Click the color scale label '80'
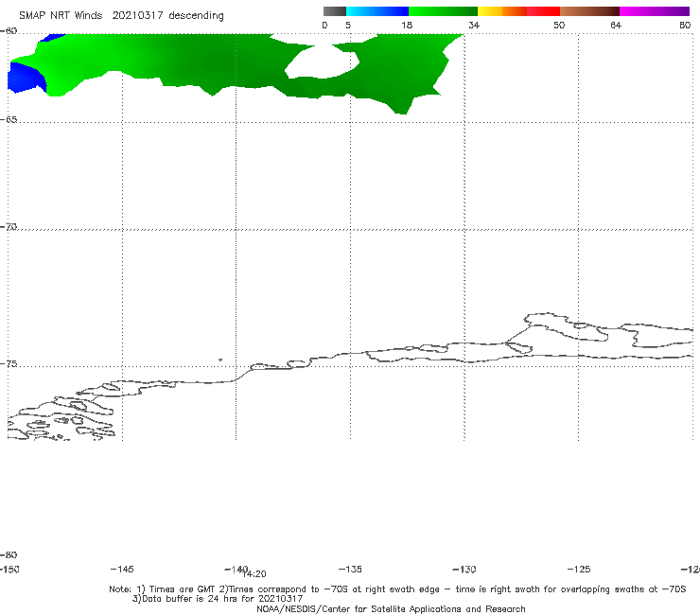The image size is (700, 615). tap(685, 25)
